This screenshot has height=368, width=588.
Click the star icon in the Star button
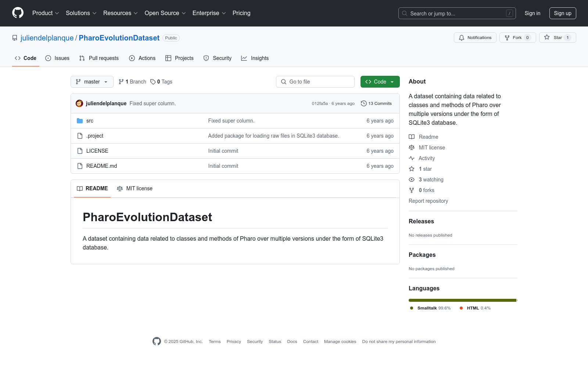click(x=547, y=38)
